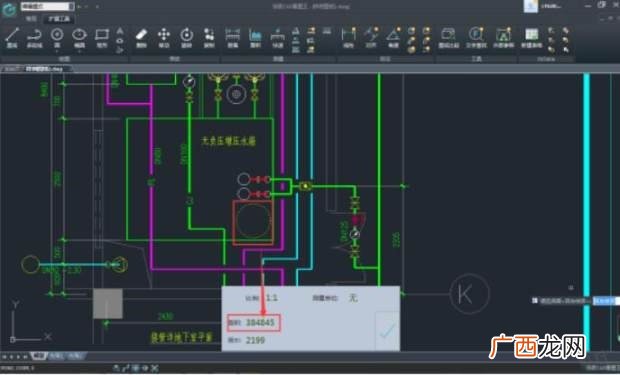Open the workspace combo box at top-left
This screenshot has width=620, height=375.
click(x=47, y=6)
